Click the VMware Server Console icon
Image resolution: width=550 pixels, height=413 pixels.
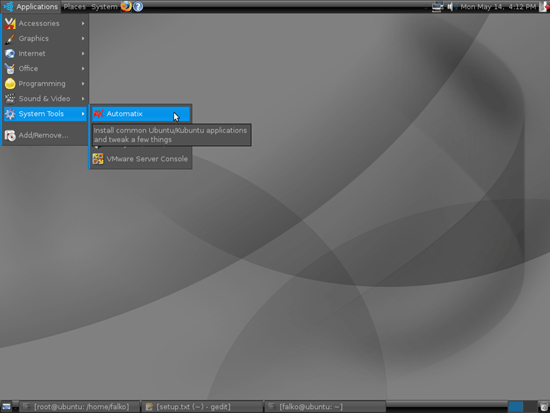click(x=98, y=159)
